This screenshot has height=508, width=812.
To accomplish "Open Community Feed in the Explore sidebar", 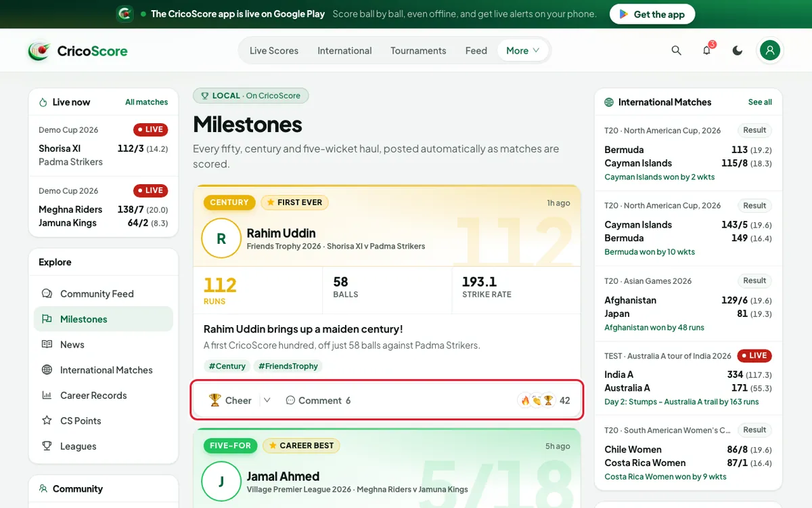I will tap(104, 294).
